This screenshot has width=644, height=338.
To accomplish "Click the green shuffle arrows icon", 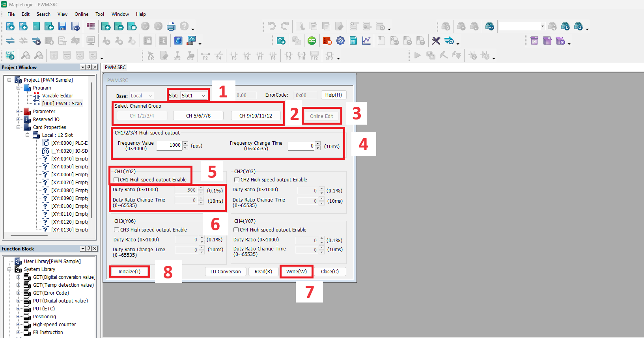I will point(312,41).
